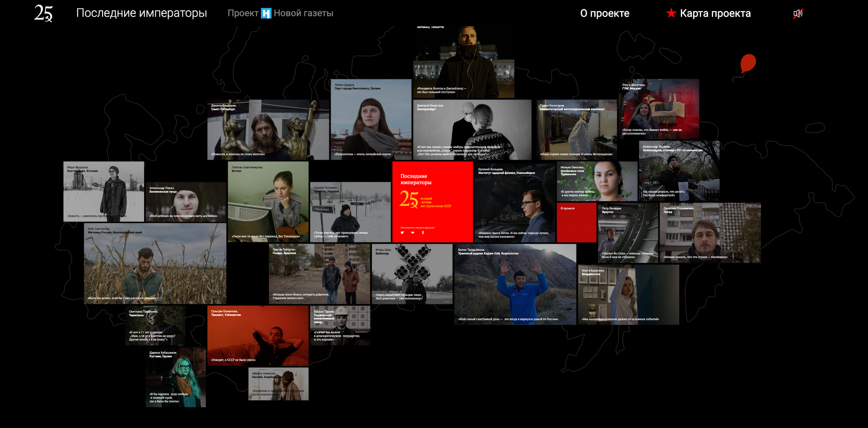Open Белек Талдыбеков's Kyrgyzstan story tile
Viewport: 868px width, 428px height.
click(x=515, y=284)
